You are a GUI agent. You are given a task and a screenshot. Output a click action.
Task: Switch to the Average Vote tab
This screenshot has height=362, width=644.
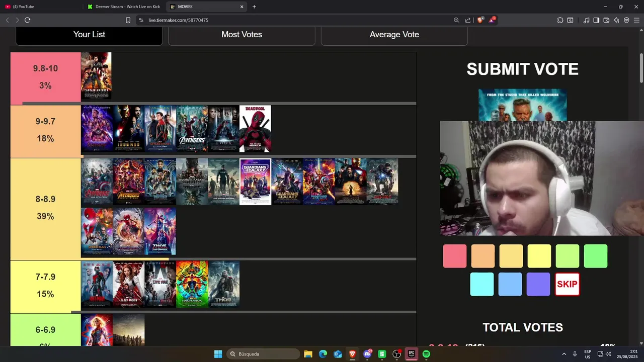pyautogui.click(x=394, y=35)
